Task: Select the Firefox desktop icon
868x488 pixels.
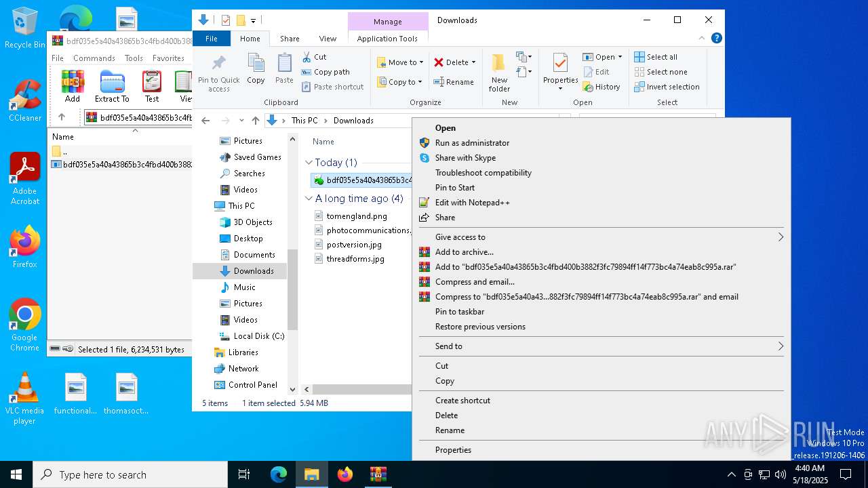Action: pos(24,247)
